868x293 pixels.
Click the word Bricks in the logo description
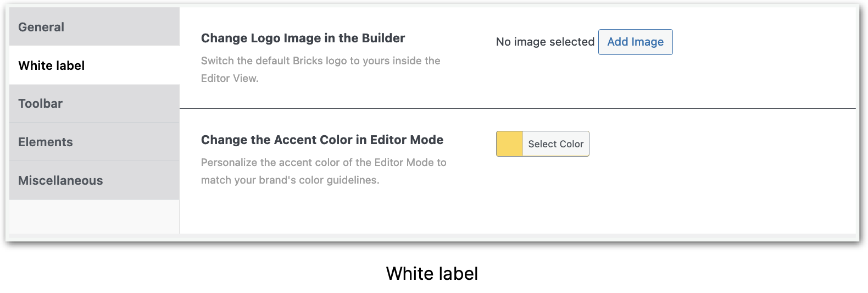point(308,60)
